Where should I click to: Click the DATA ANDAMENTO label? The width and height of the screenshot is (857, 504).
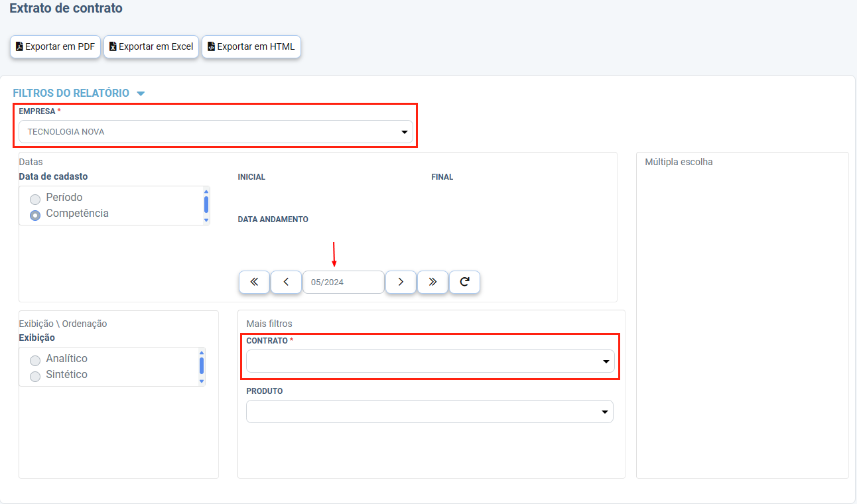(x=273, y=220)
